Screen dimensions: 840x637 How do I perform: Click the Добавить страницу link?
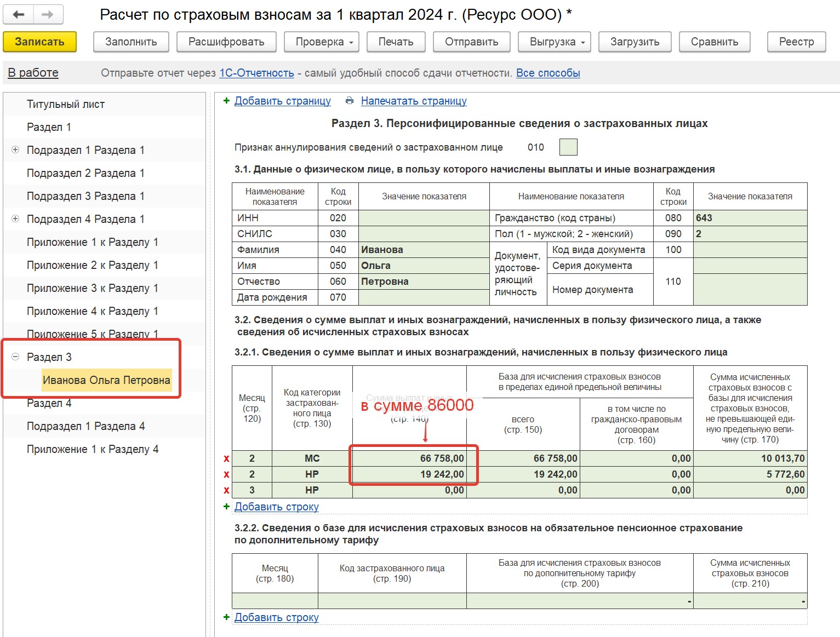click(x=283, y=101)
